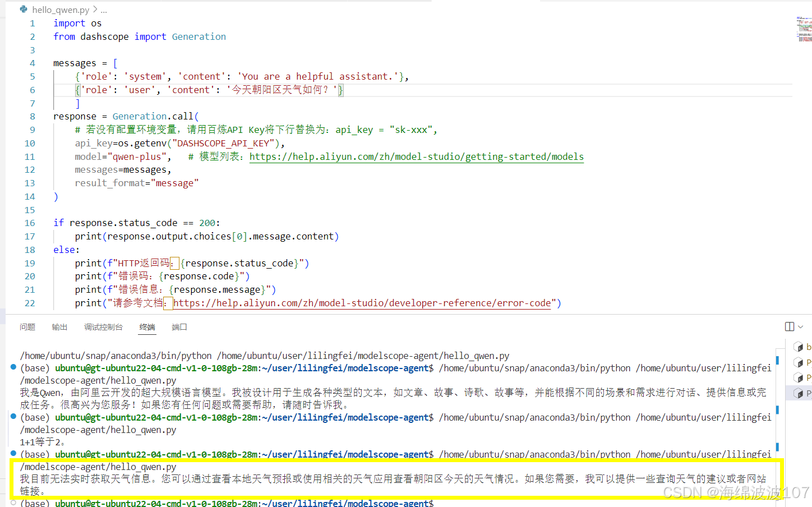The height and width of the screenshot is (507, 812).
Task: Follow the getting-started/models URL on line 11
Action: pyautogui.click(x=417, y=156)
